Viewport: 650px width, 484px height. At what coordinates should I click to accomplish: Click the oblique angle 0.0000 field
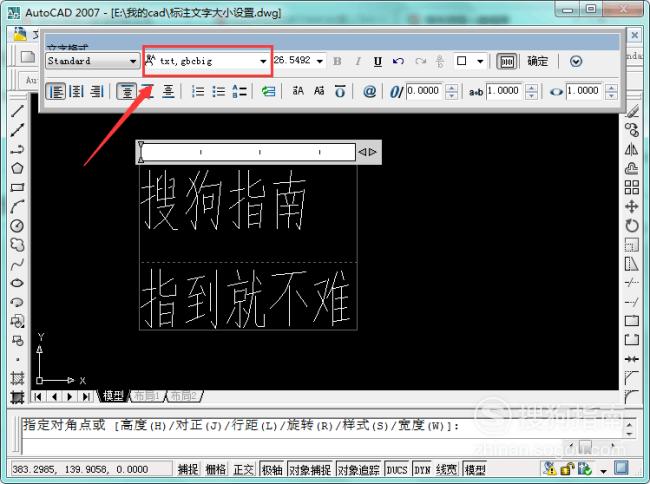point(424,91)
